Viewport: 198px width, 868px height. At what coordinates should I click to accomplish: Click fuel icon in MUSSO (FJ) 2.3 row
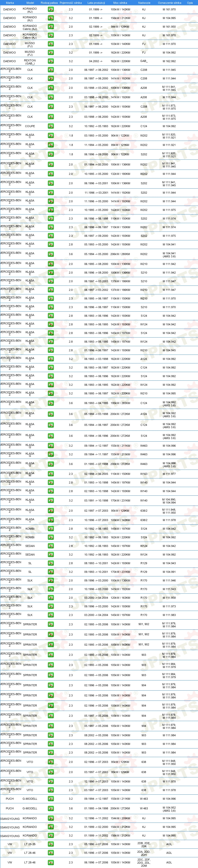click(x=51, y=44)
